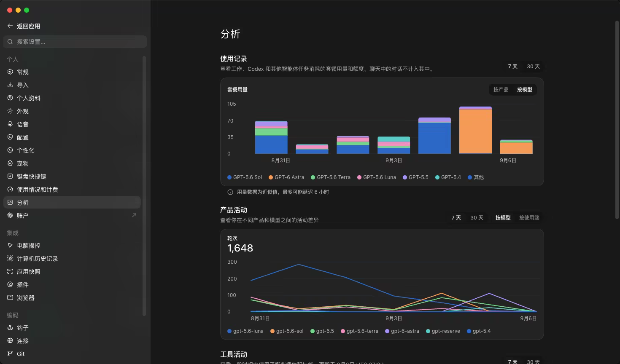Click the gpt-6-astra legend entry

coord(402,331)
